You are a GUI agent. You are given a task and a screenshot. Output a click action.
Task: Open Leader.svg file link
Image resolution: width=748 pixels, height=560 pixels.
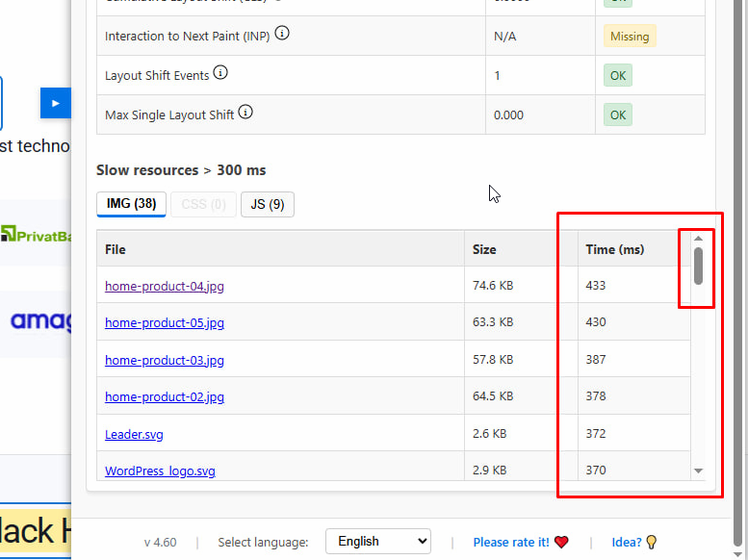point(134,434)
